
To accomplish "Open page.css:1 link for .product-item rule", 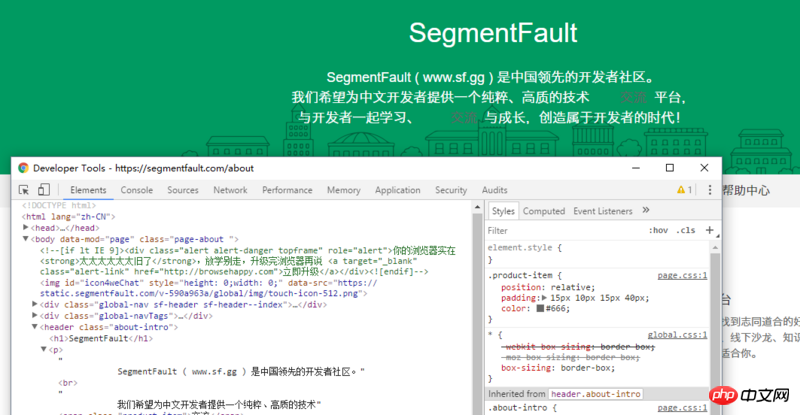I will pyautogui.click(x=682, y=276).
